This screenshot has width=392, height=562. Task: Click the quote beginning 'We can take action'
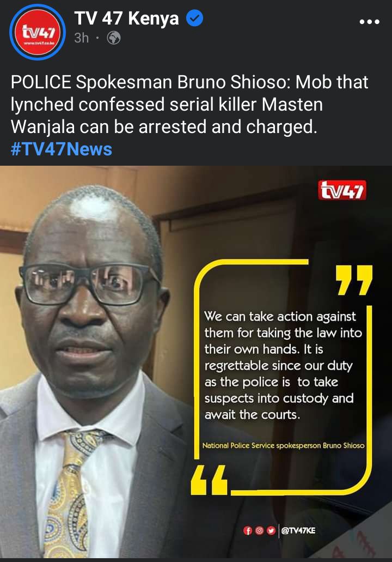(x=283, y=365)
